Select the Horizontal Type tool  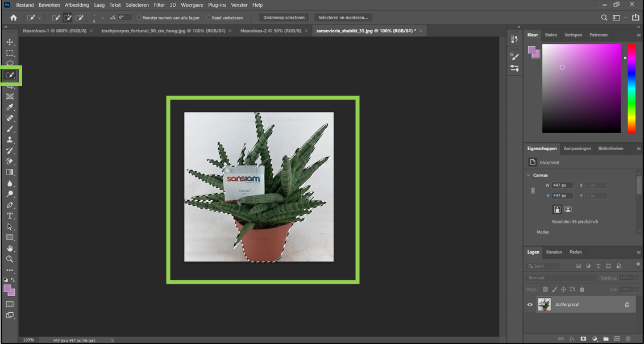pos(10,216)
